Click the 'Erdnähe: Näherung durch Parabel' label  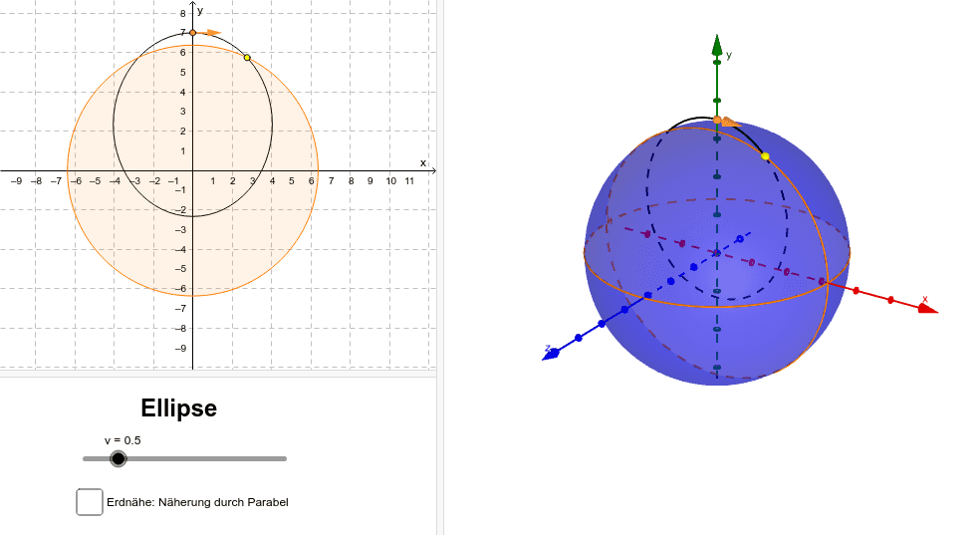(197, 502)
